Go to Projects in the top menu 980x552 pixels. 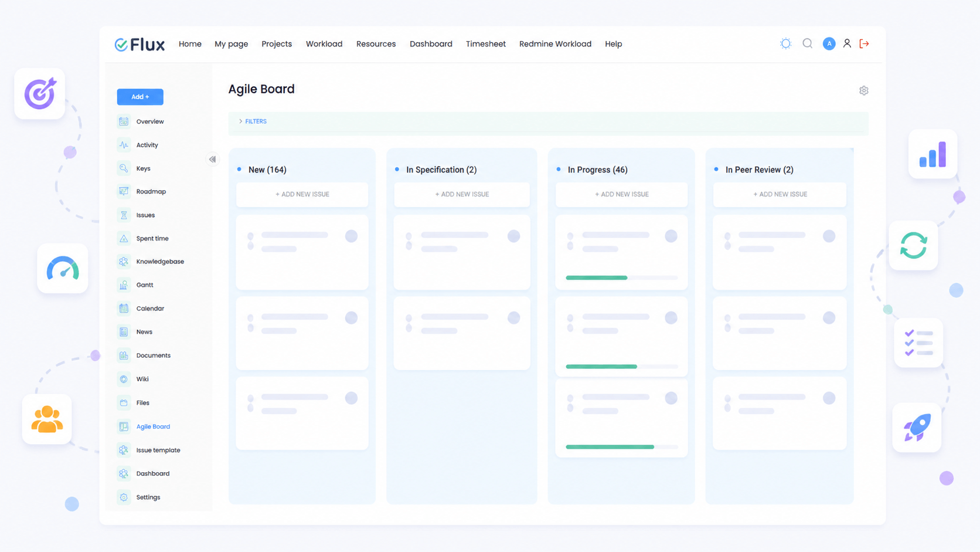click(277, 44)
